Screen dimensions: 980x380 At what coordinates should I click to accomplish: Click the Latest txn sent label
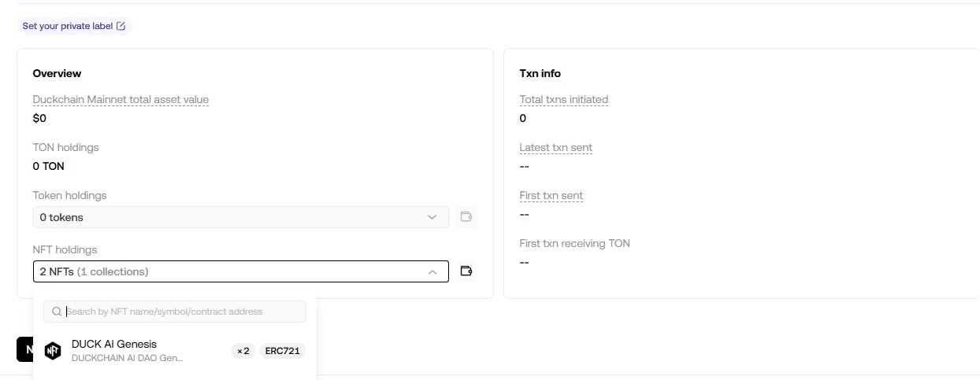click(x=556, y=148)
